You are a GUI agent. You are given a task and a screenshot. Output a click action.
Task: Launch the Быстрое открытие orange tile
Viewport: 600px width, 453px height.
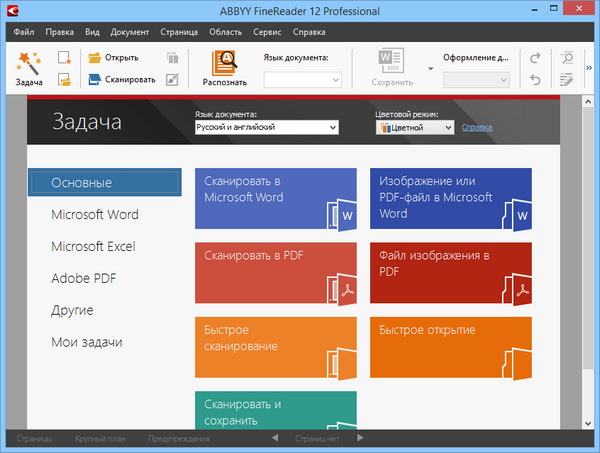point(451,347)
